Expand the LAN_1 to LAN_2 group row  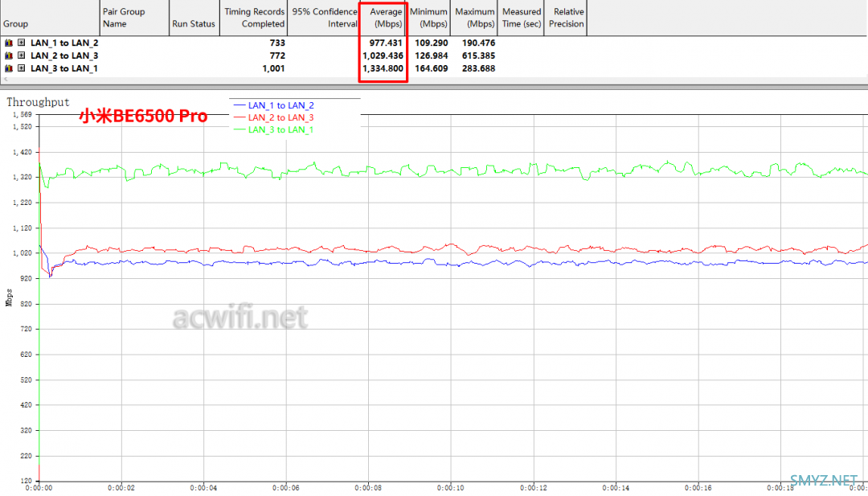coord(21,43)
